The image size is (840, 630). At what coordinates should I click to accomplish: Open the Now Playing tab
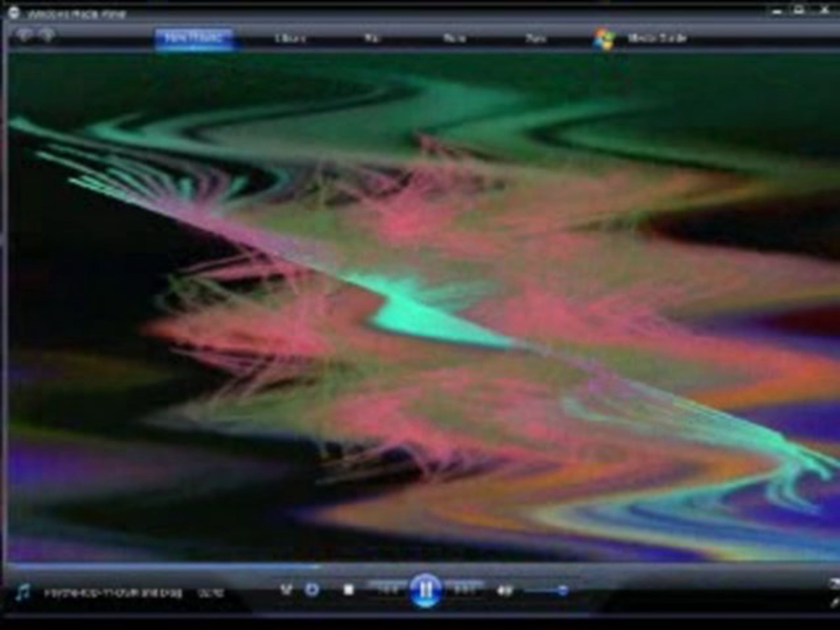[195, 38]
